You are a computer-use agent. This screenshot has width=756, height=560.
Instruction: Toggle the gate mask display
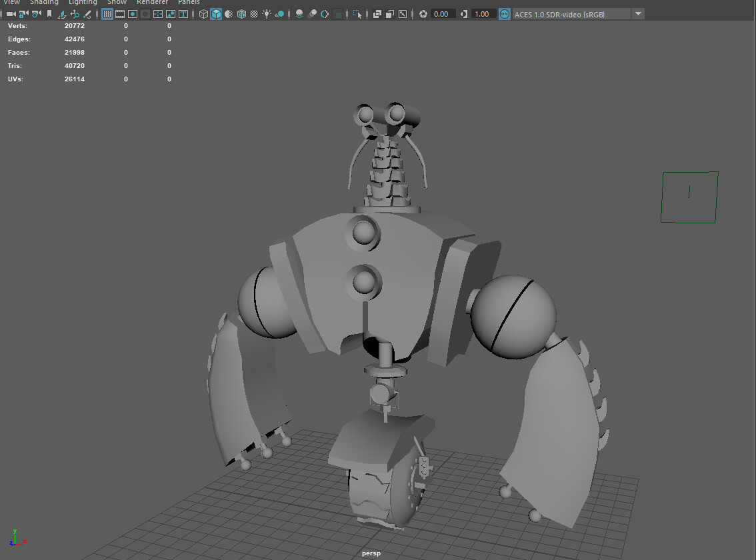(x=145, y=13)
